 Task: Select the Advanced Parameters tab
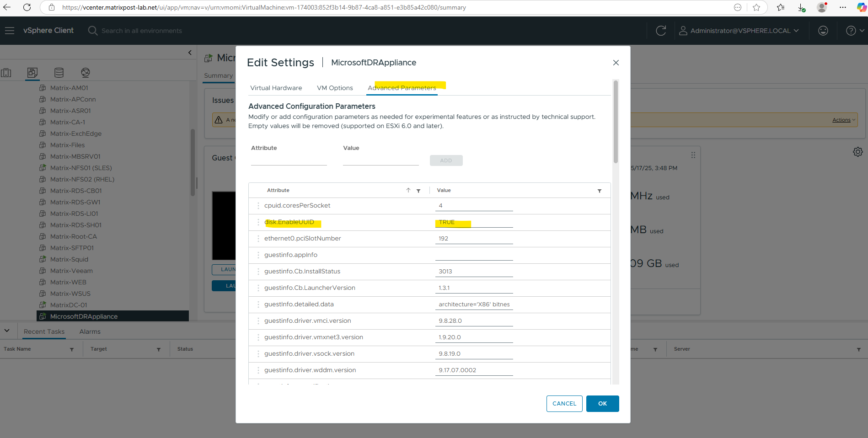pos(402,88)
